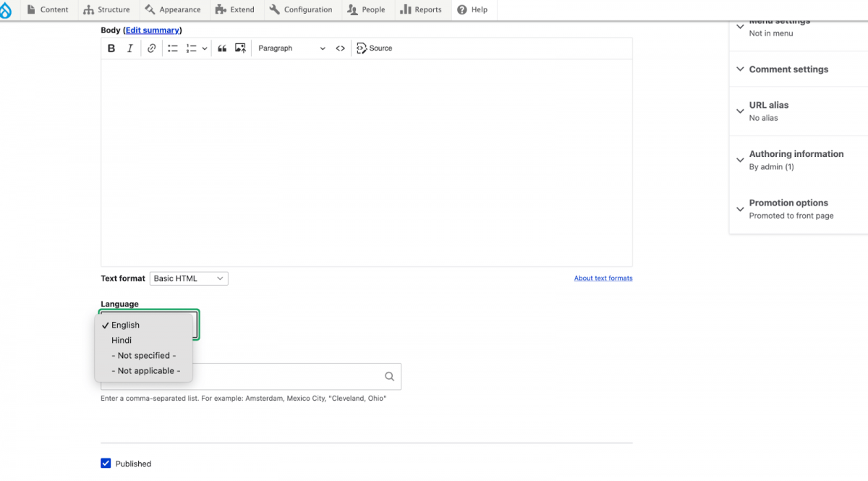This screenshot has width=868, height=481.
Task: Click the insert image icon
Action: click(240, 48)
